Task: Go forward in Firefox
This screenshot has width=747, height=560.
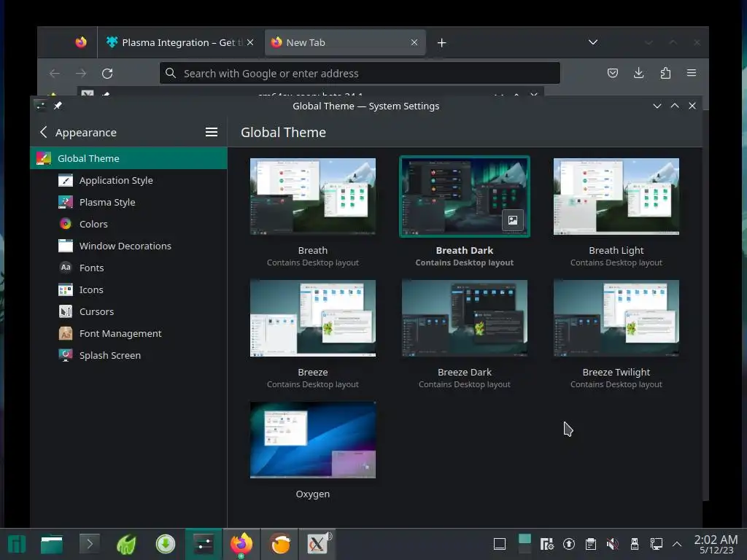Action: [x=81, y=74]
